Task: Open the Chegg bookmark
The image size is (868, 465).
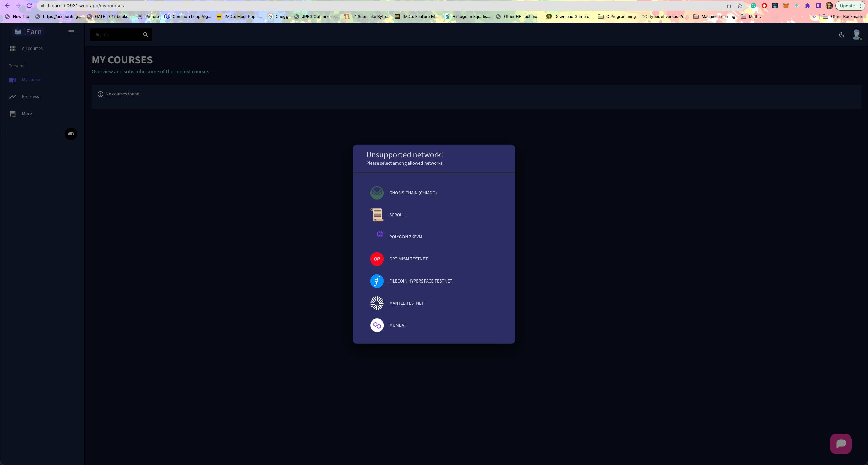Action: click(x=278, y=16)
